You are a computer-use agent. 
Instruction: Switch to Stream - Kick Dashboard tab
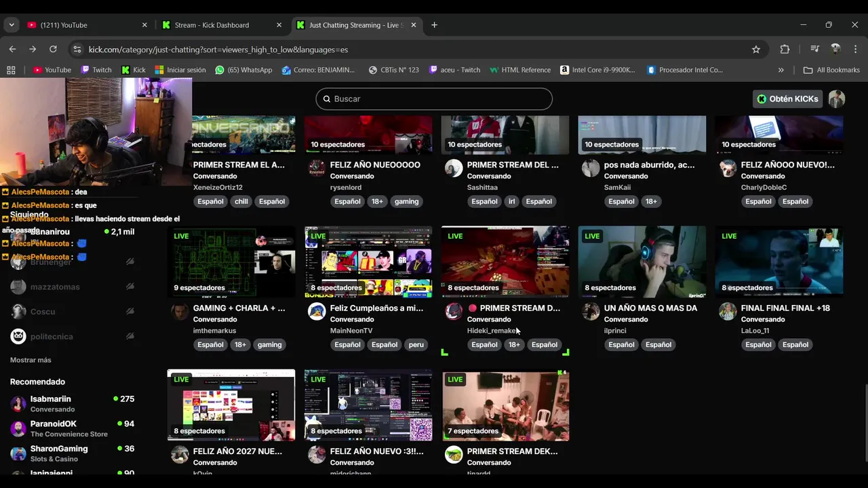tap(222, 25)
